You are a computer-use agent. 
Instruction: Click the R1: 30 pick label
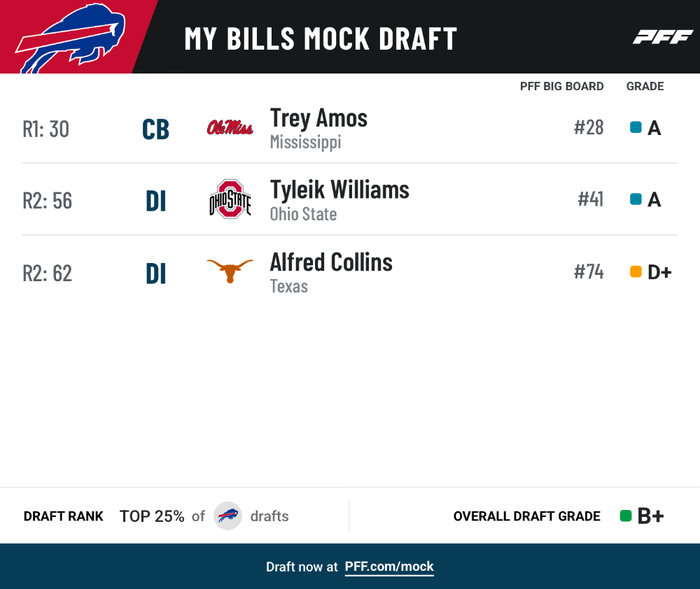46,129
